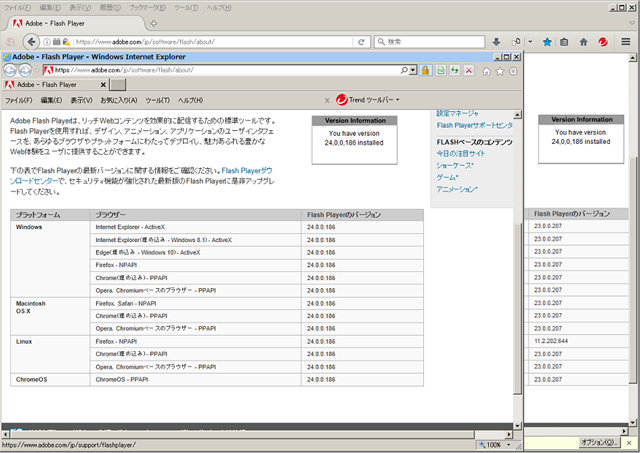Click オプション(O) button in Firefox
This screenshot has height=453, width=640.
[x=600, y=442]
